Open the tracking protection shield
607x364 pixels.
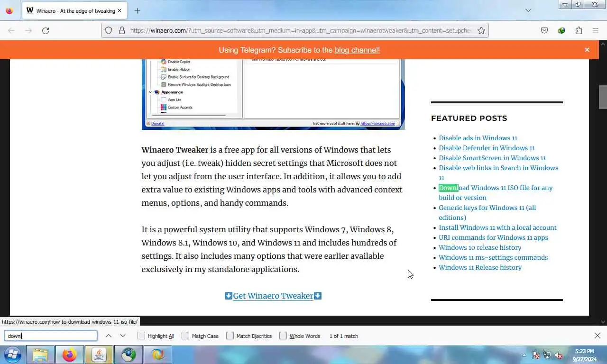(109, 30)
